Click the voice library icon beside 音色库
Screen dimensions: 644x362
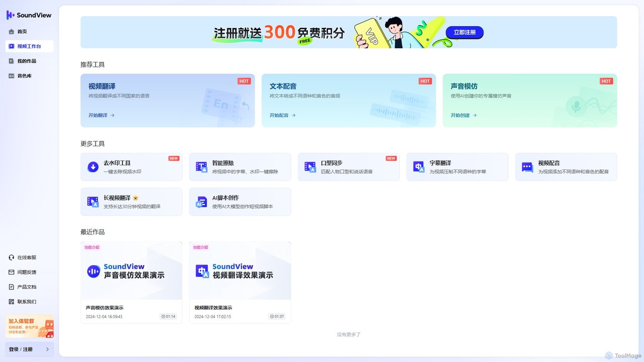click(x=12, y=76)
